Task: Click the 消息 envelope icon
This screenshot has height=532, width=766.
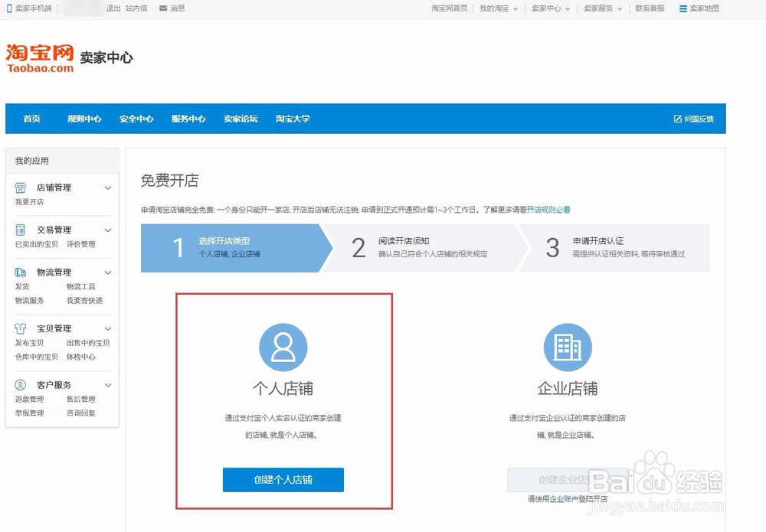Action: coord(163,8)
